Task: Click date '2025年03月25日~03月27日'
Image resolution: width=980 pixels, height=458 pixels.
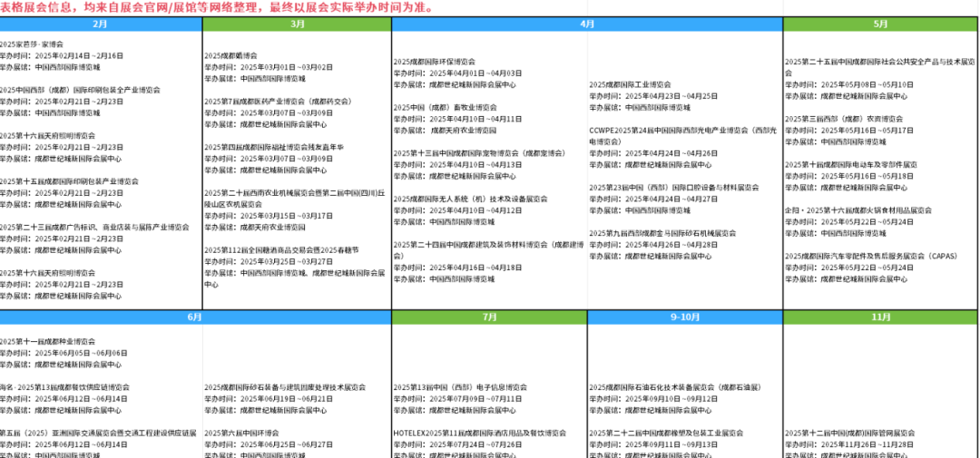Action: coord(286,262)
